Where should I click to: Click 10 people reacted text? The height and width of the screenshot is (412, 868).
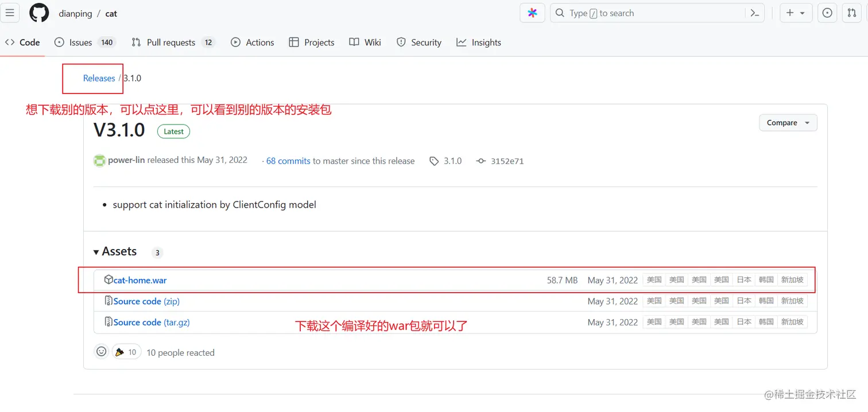tap(180, 352)
